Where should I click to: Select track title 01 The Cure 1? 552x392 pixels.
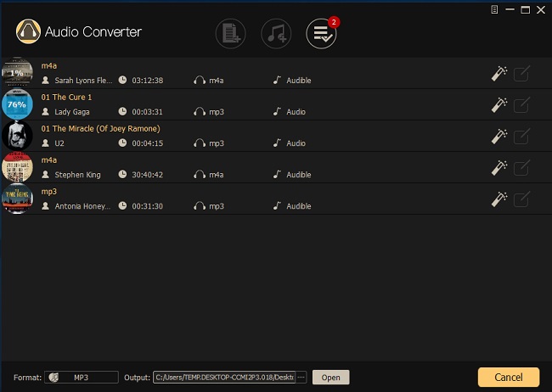tap(66, 97)
